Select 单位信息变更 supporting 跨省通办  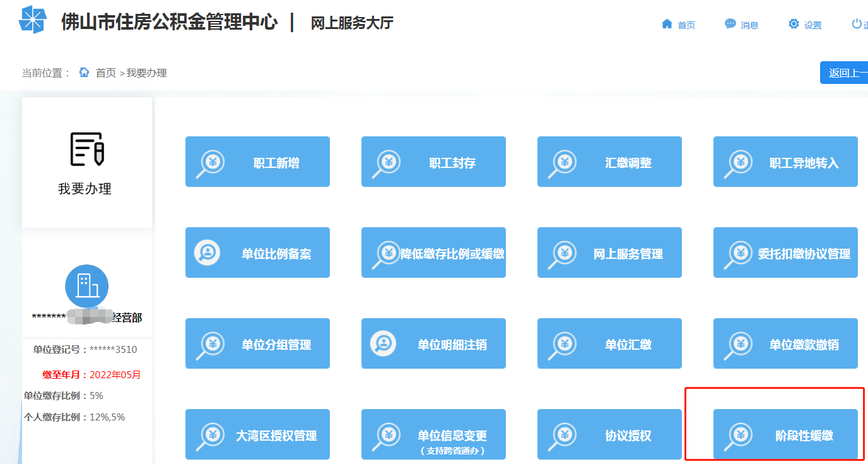433,434
